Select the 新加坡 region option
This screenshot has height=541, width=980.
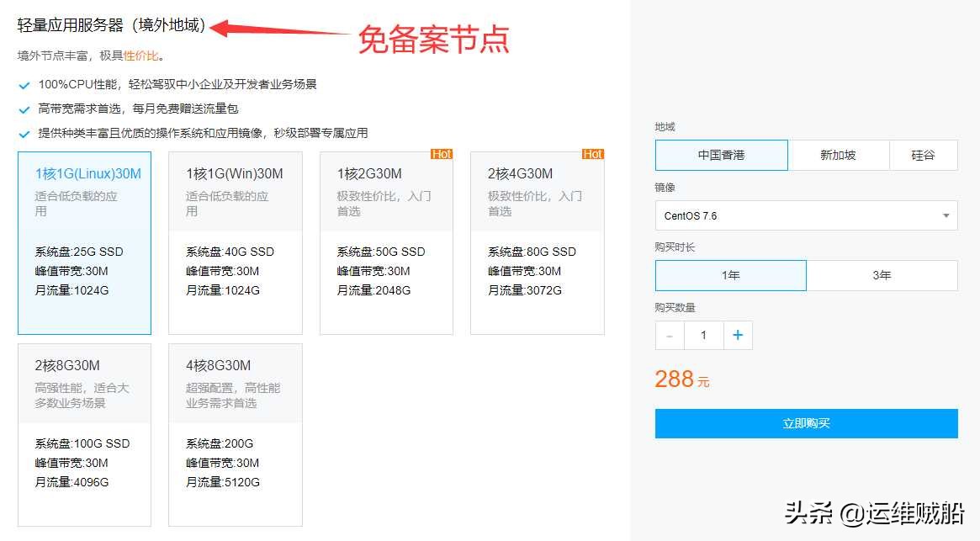838,155
